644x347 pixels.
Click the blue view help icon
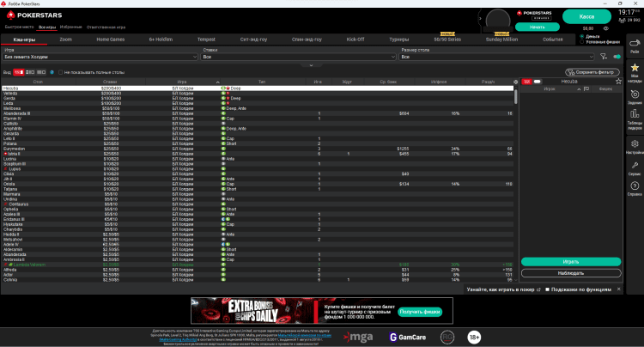[x=52, y=72]
